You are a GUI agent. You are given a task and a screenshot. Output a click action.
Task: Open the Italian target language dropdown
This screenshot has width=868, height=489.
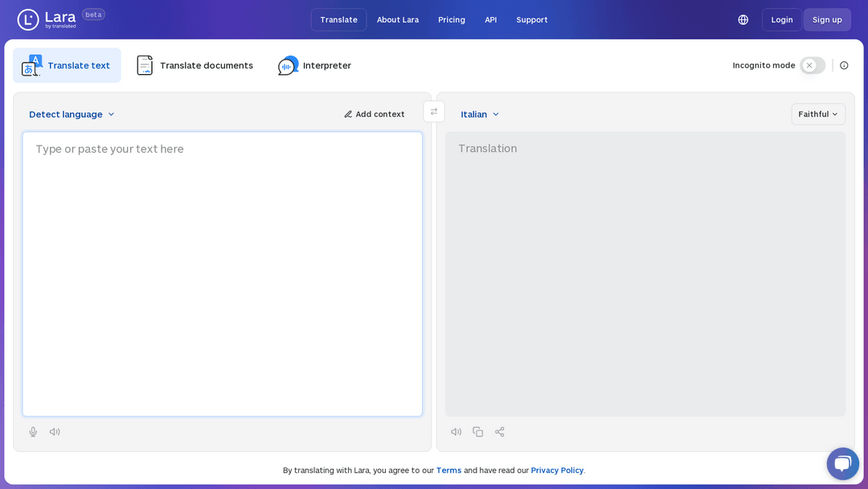click(479, 114)
